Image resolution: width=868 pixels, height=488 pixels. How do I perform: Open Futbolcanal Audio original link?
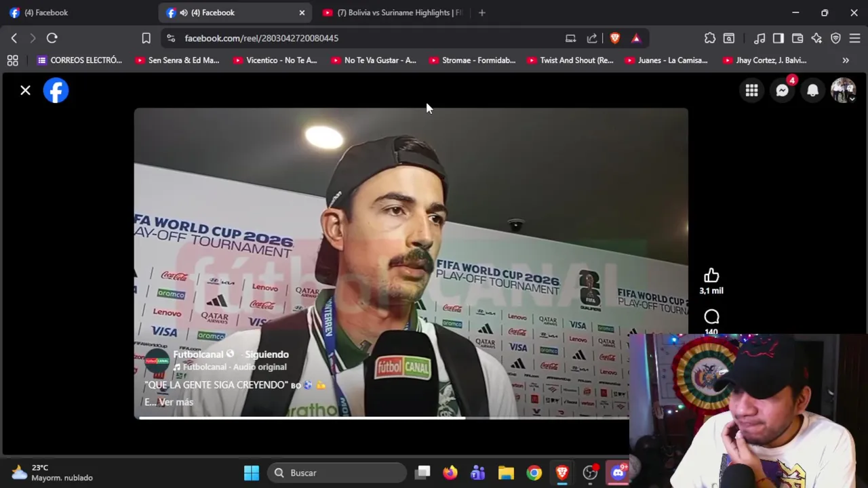point(235,367)
